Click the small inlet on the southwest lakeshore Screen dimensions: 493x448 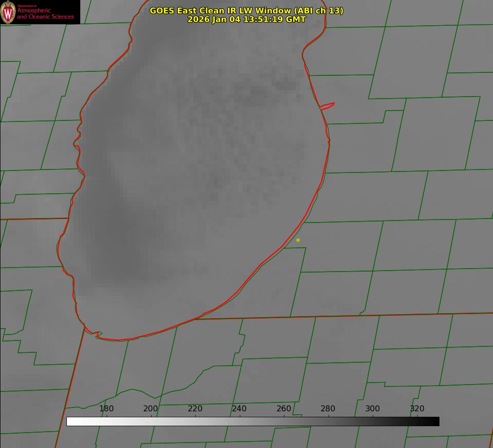point(98,335)
